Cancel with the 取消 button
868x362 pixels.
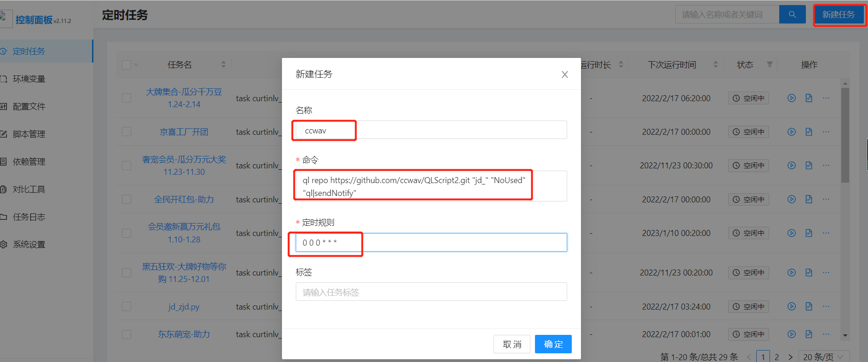click(512, 344)
